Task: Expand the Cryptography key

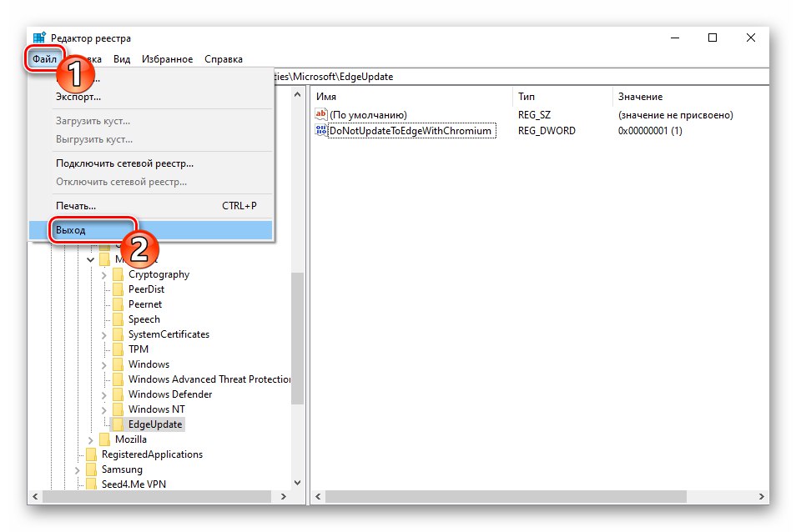Action: click(104, 275)
